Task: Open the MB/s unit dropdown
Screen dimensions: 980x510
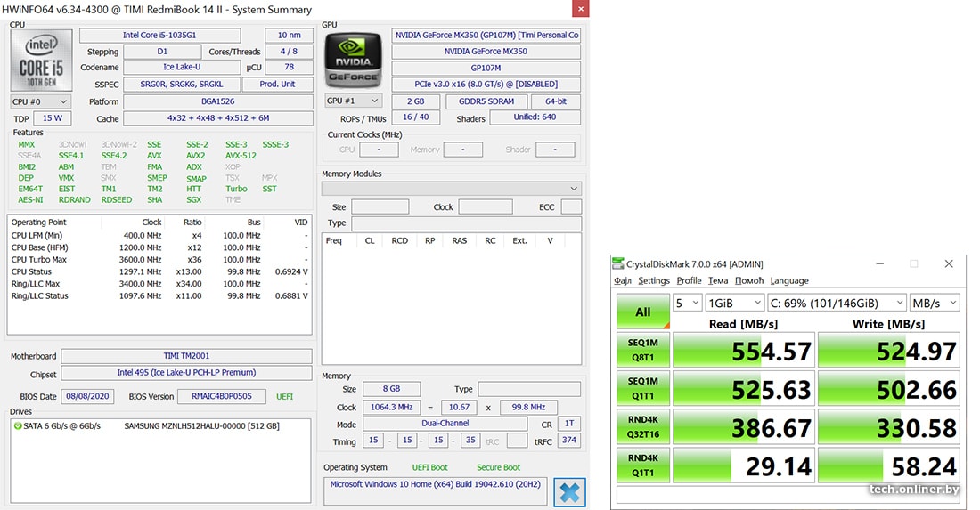Action: click(x=935, y=303)
